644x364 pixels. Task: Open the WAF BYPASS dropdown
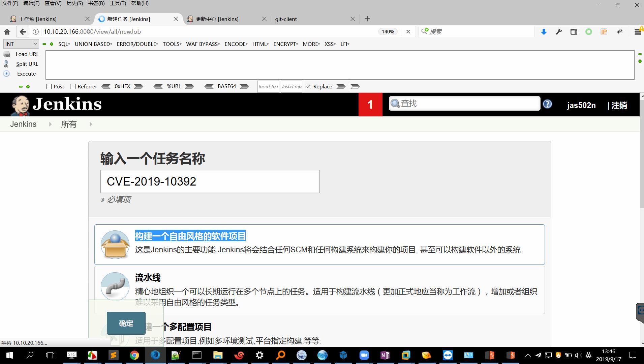203,44
